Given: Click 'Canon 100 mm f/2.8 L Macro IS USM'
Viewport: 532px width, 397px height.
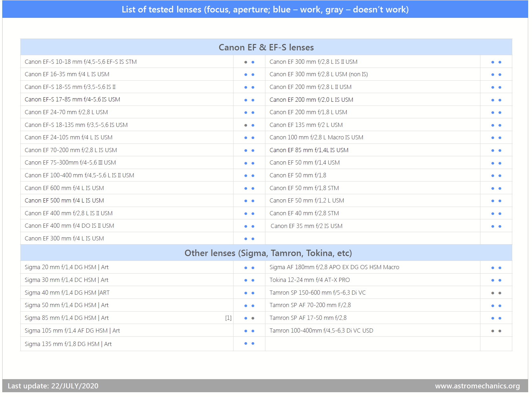Looking at the screenshot, I should click(x=316, y=137).
